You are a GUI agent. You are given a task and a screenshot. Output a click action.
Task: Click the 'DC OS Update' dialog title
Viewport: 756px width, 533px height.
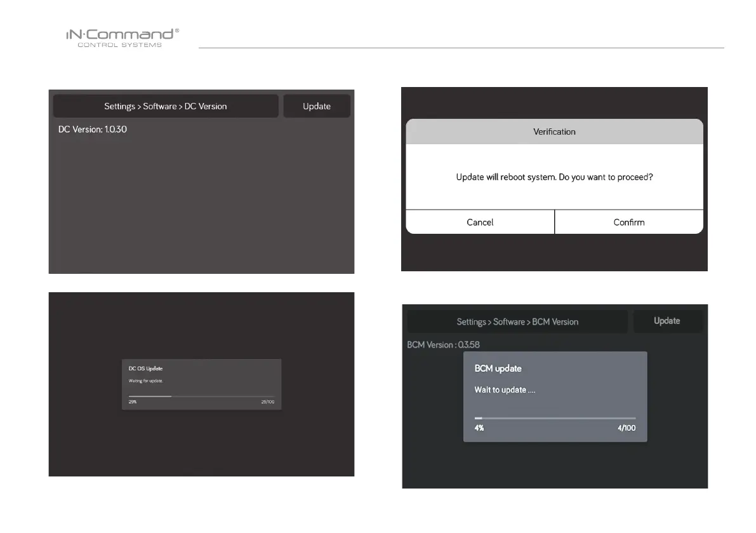tap(145, 368)
